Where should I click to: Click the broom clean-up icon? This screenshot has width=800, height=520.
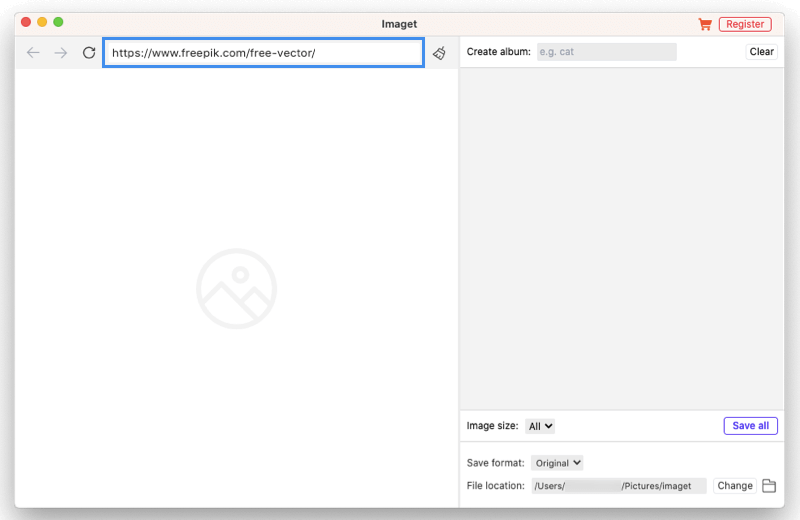click(x=439, y=53)
